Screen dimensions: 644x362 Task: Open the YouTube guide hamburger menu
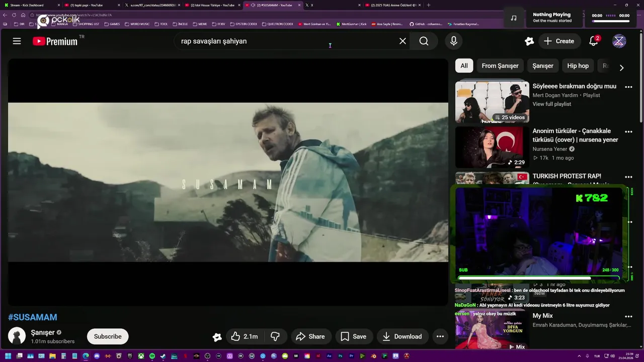click(x=17, y=41)
